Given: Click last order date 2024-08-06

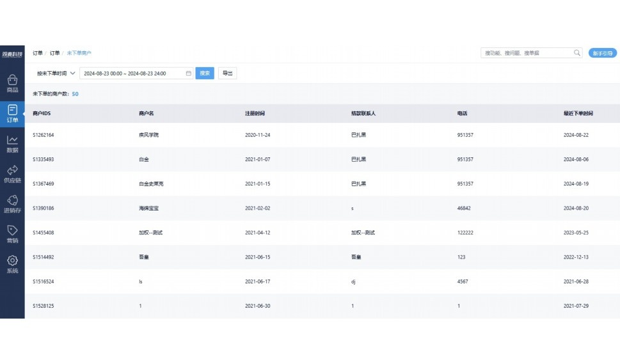Looking at the screenshot, I should click(x=576, y=159).
